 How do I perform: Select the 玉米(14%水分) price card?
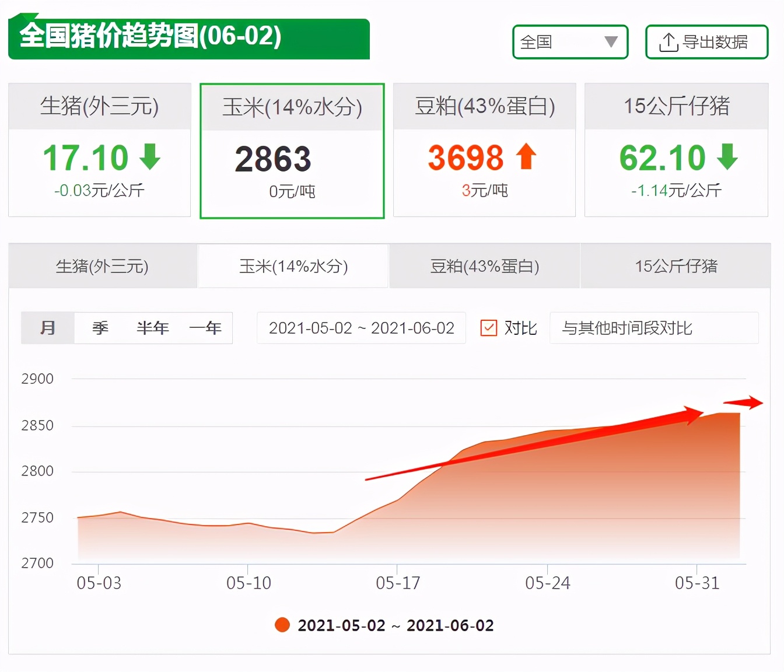click(x=292, y=150)
